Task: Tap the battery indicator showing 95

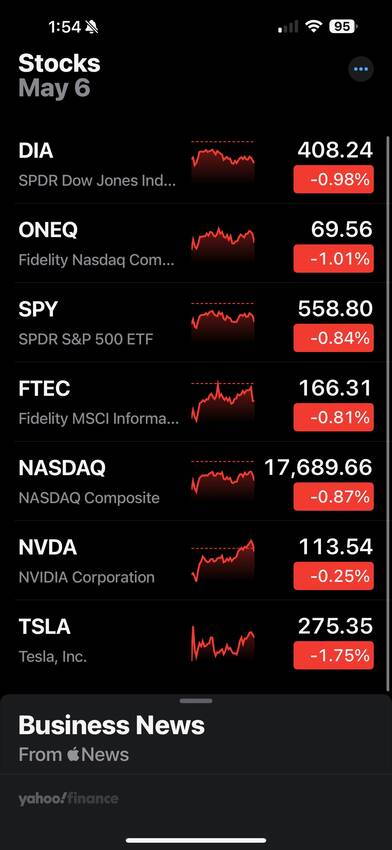Action: point(343,27)
